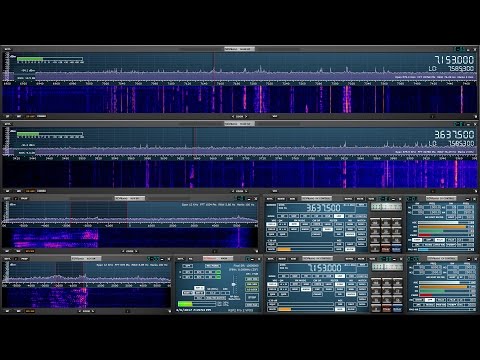
Task: Toggle MUTE in 3.637.500 RX Control
Action: coord(271,249)
